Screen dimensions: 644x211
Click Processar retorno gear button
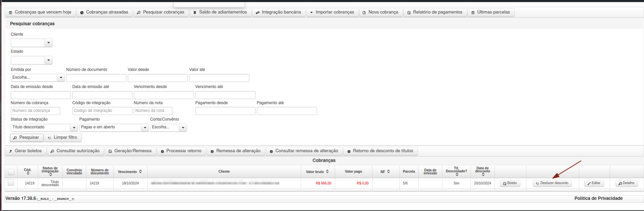coord(181,151)
